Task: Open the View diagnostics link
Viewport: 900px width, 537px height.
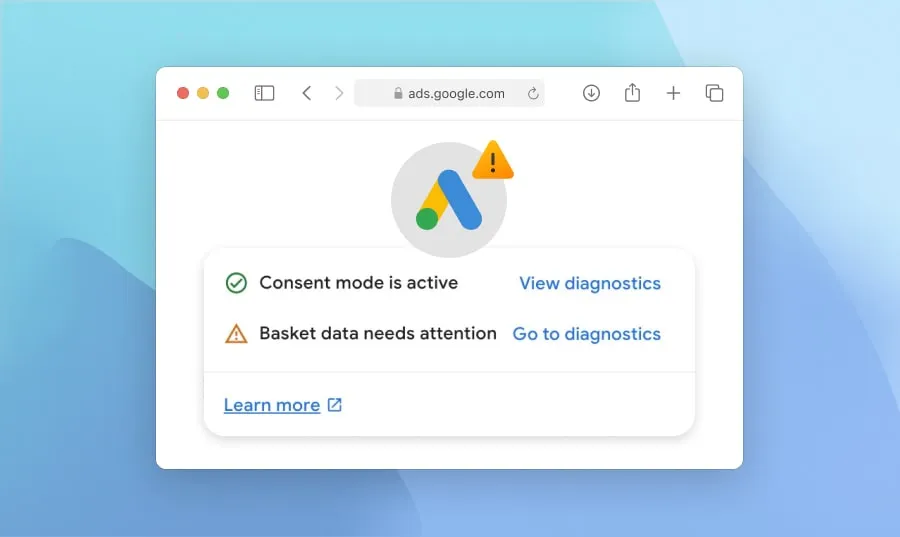Action: tap(590, 283)
